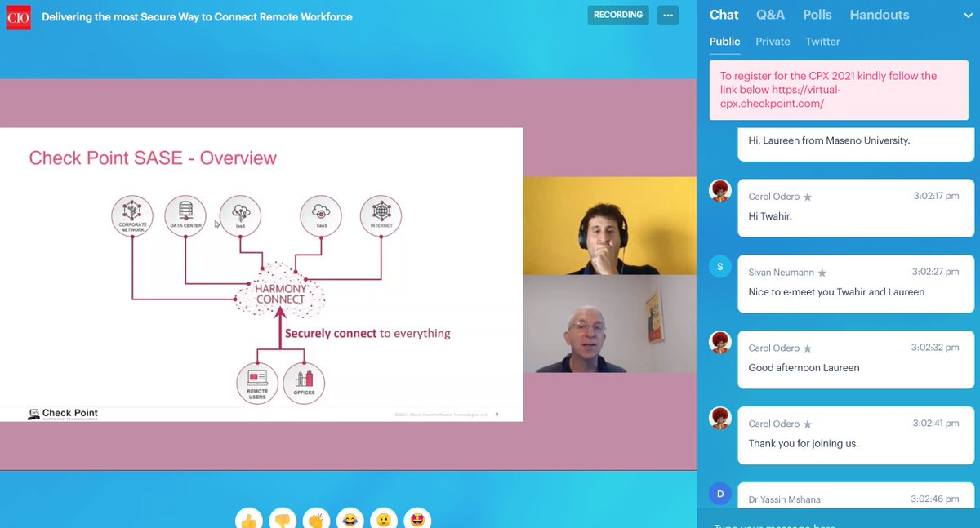Click the 'Check Point SASE - Overview' slide title

click(153, 158)
